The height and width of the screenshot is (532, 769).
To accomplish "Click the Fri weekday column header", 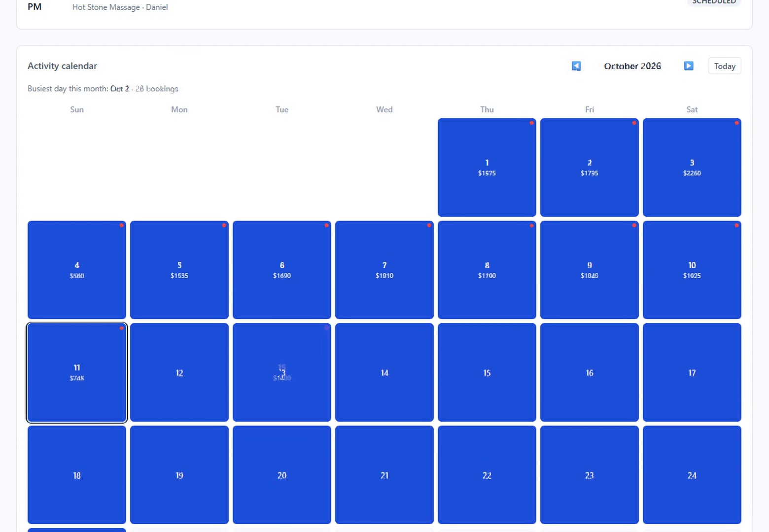I will tap(590, 109).
